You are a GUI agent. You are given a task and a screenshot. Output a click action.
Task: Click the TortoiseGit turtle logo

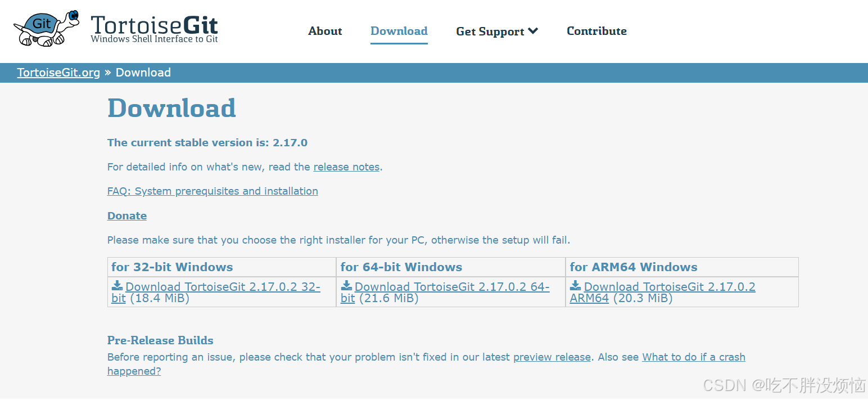pyautogui.click(x=46, y=28)
